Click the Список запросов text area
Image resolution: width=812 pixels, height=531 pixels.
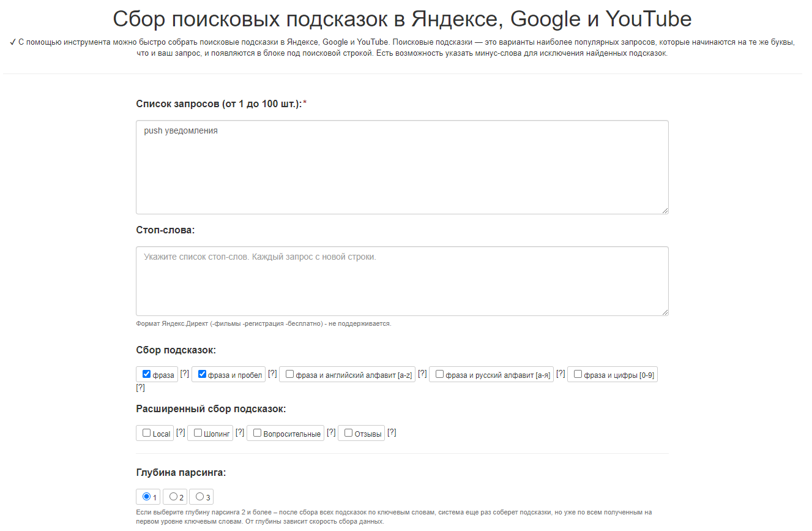coord(401,167)
